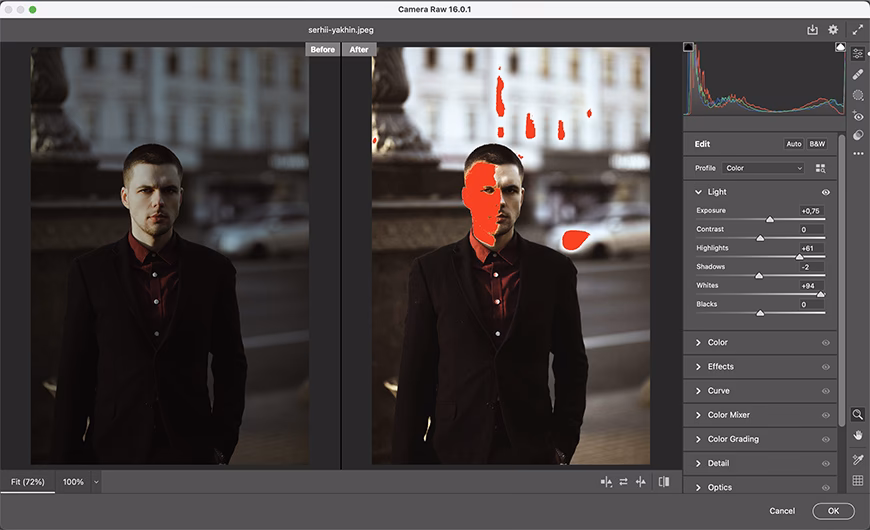Image resolution: width=870 pixels, height=530 pixels.
Task: Click the Contrast slider handle
Action: click(x=760, y=239)
